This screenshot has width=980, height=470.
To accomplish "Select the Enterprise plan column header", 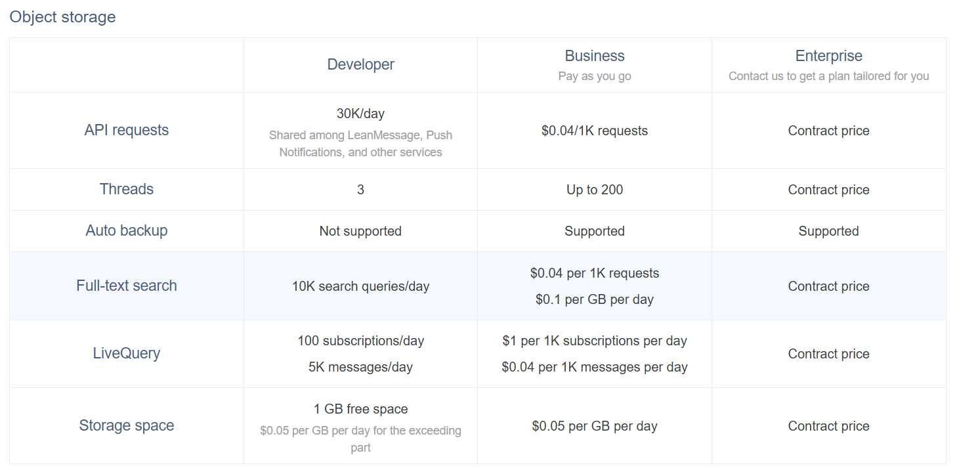I will [x=828, y=56].
